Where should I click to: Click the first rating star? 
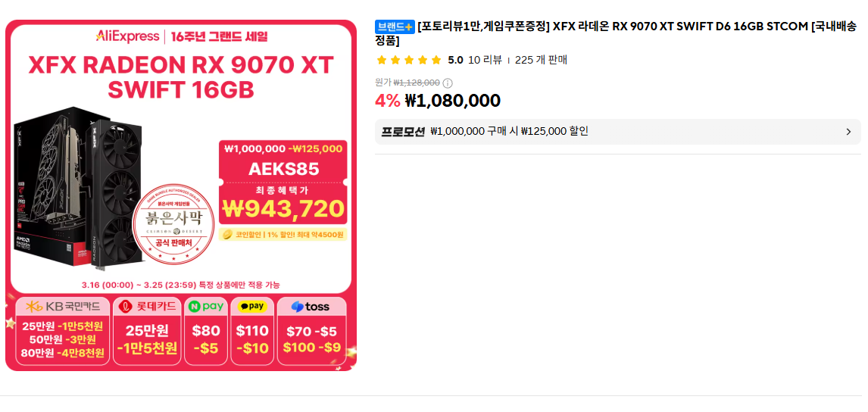point(381,60)
